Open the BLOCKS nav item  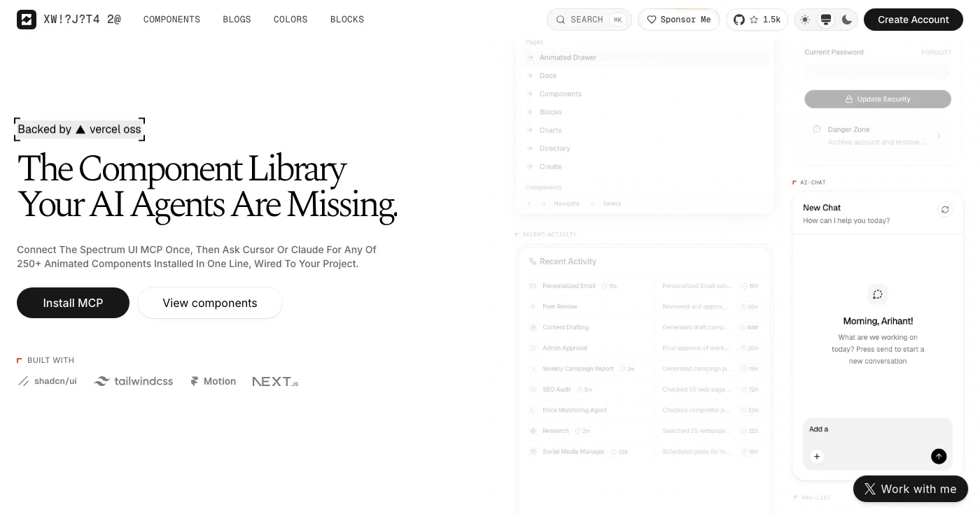tap(347, 20)
